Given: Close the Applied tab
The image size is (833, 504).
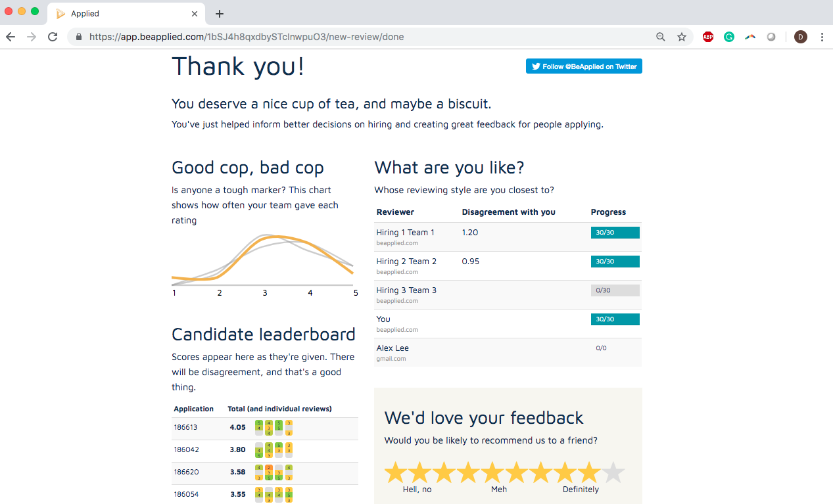Looking at the screenshot, I should tap(195, 13).
